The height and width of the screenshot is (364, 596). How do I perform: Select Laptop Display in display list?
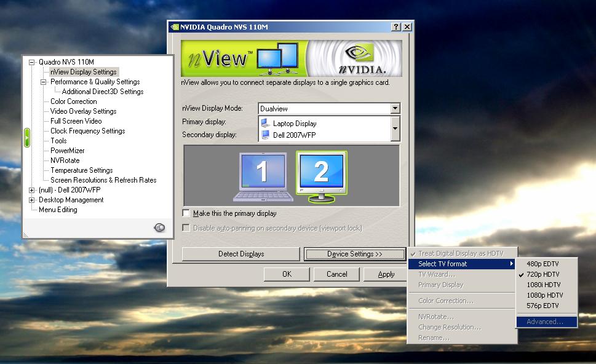pos(294,124)
